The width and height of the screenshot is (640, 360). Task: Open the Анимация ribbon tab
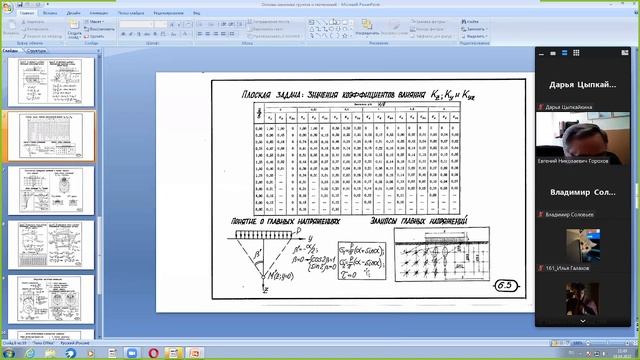pyautogui.click(x=99, y=13)
